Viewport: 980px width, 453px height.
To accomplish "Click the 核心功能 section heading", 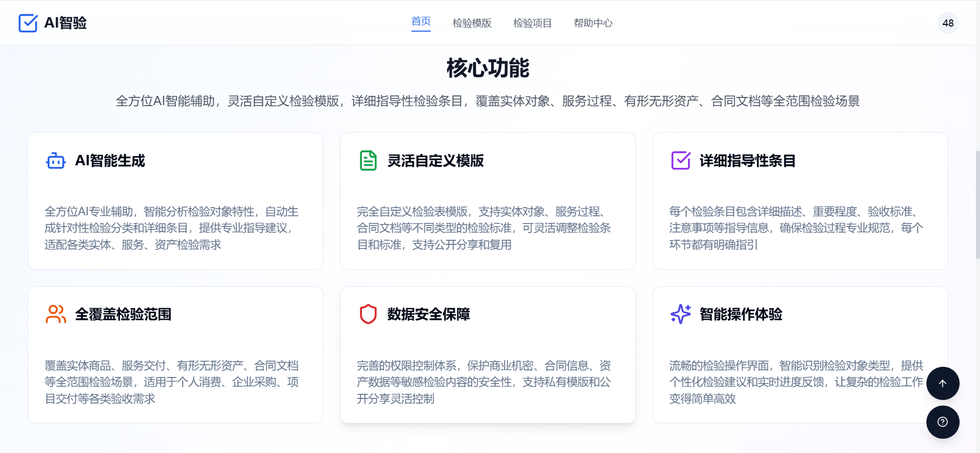I will 487,68.
